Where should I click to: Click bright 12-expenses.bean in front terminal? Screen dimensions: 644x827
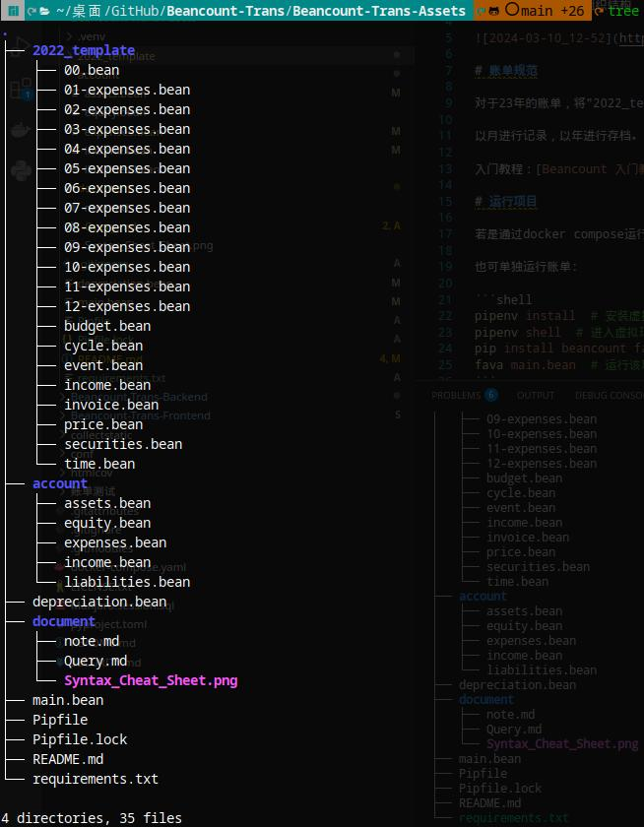point(127,306)
